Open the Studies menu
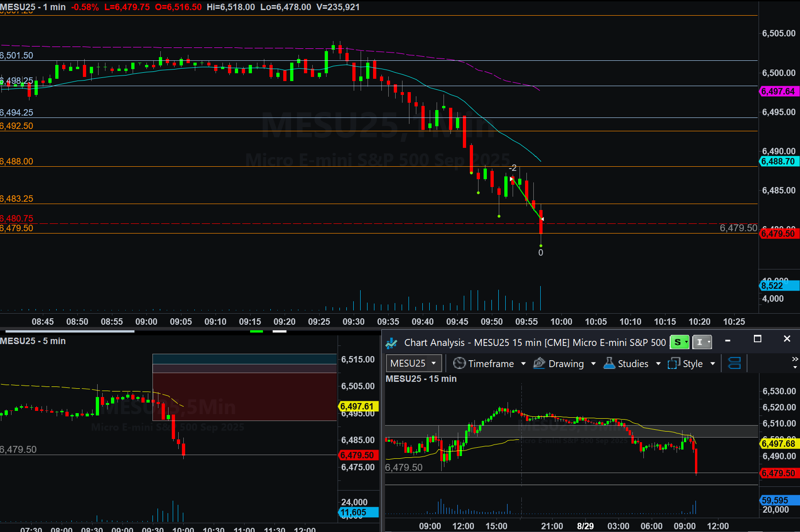This screenshot has height=532, width=800. tap(633, 364)
